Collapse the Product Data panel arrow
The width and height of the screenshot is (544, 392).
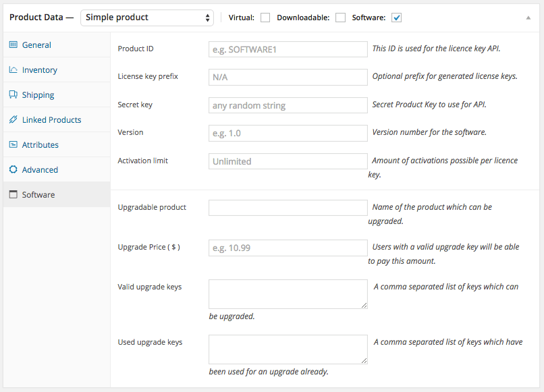(x=528, y=18)
